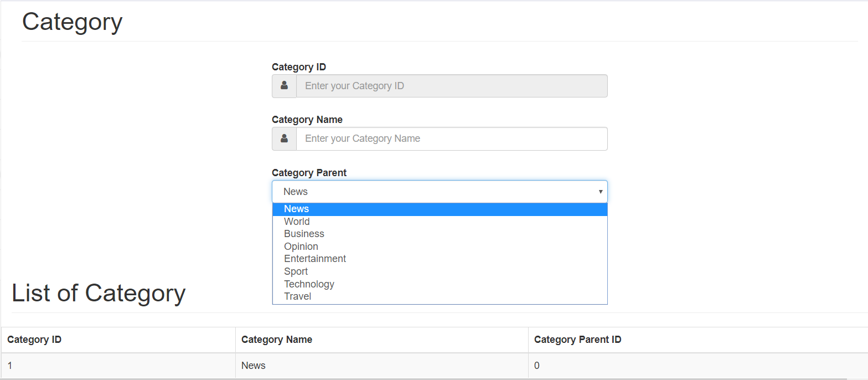
Task: Click the Category Parent dropdown arrow
Action: coord(600,192)
